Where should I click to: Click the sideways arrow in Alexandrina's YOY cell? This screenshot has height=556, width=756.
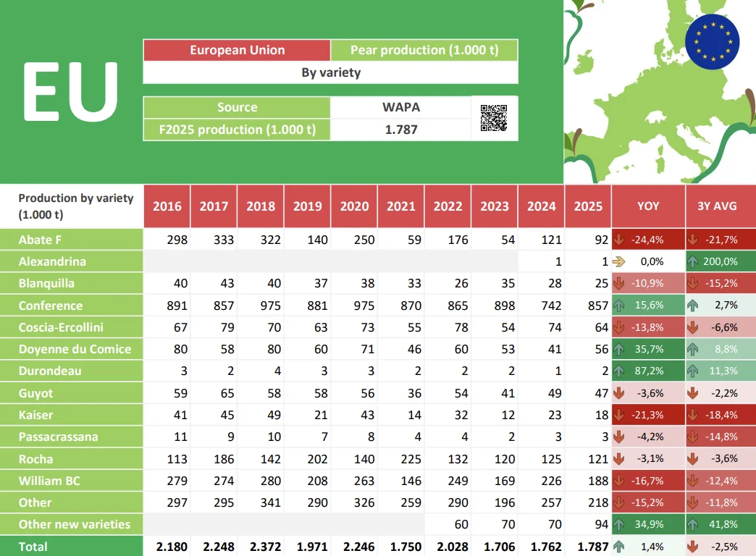(620, 261)
